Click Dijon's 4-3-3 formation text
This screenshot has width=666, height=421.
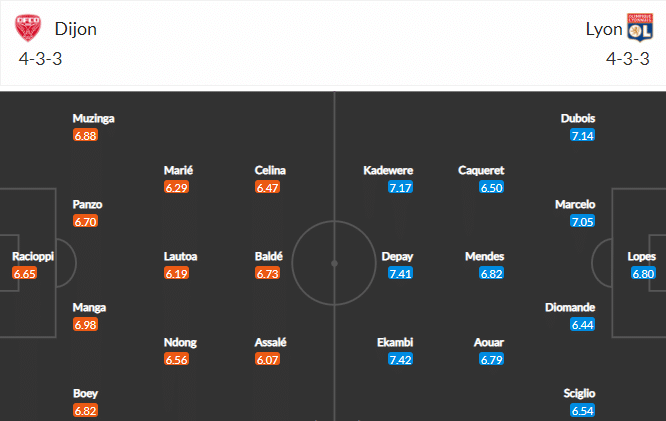click(40, 59)
